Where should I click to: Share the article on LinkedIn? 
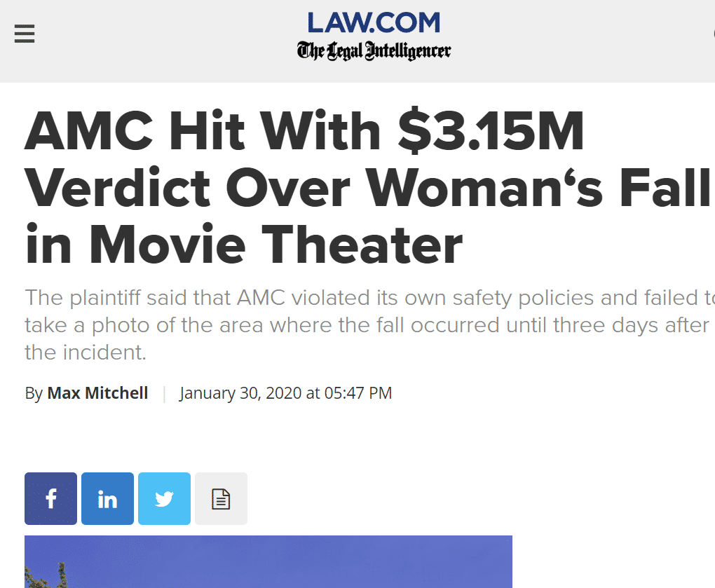coord(107,499)
